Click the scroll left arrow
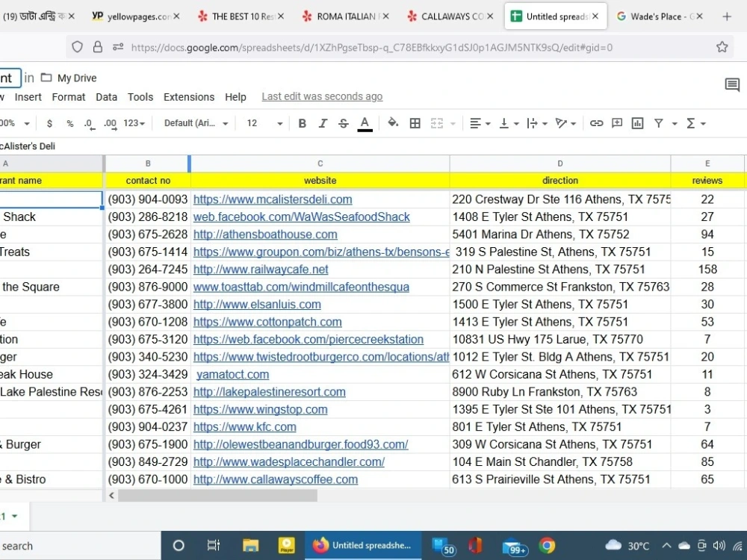Screen dimensions: 747x560 click(111, 495)
